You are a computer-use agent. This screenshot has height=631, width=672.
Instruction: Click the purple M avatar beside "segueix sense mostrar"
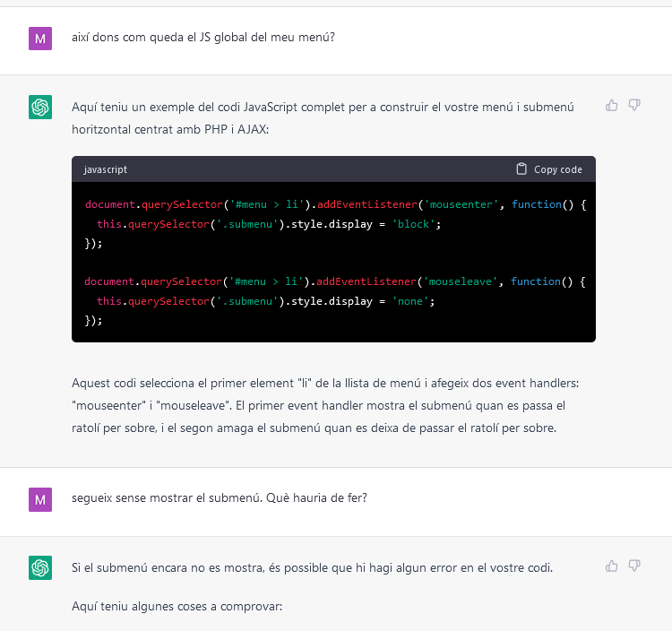[40, 499]
